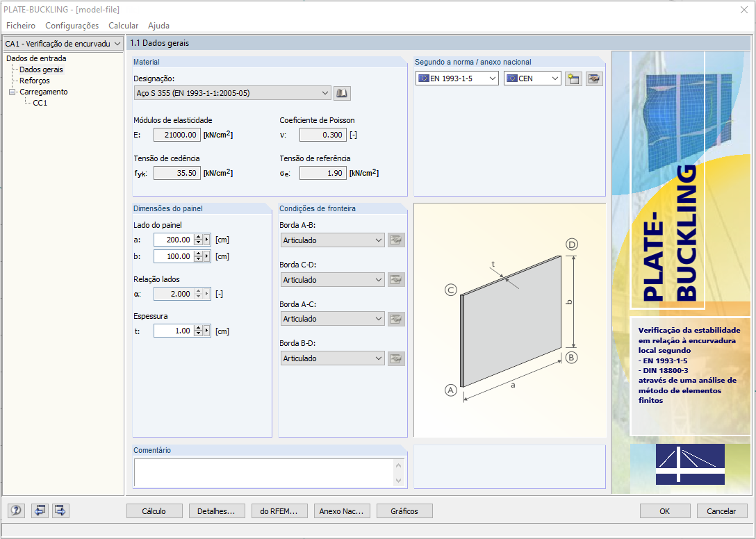Open the Calcular menu
Screen dimensions: 756x539
[124, 26]
